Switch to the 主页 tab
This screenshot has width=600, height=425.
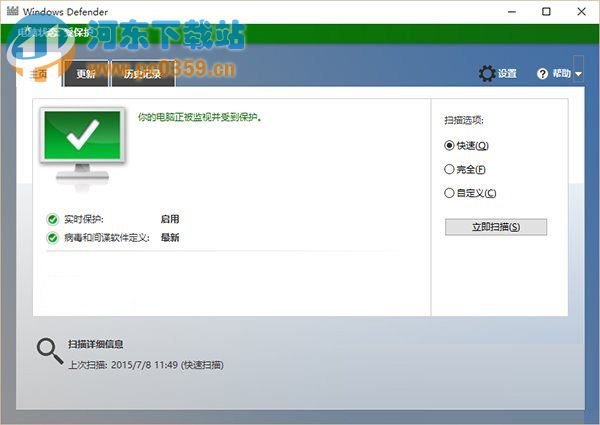click(x=39, y=73)
